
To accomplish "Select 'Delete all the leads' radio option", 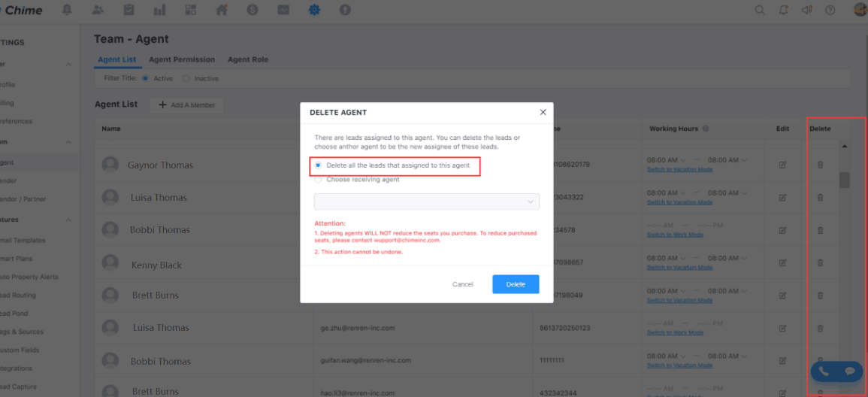I will click(319, 165).
